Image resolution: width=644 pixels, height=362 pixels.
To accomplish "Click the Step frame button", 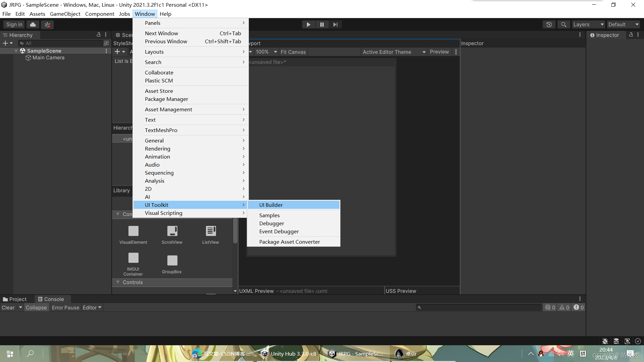I will coord(335,24).
